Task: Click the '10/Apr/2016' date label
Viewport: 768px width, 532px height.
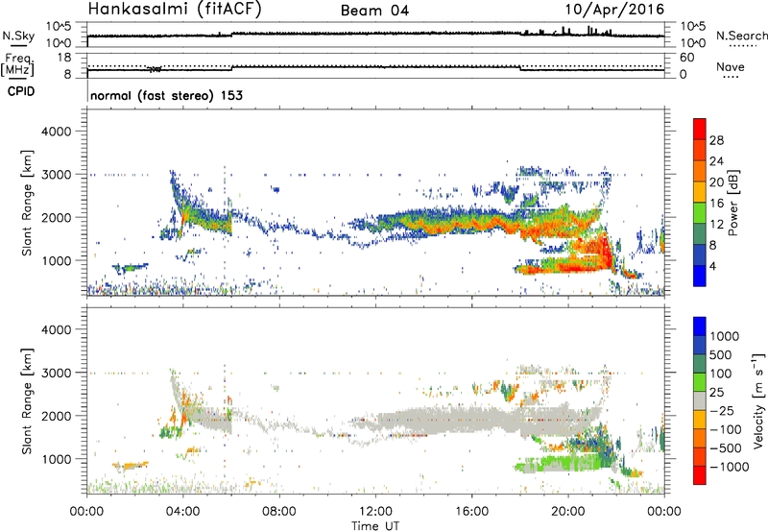Action: click(614, 10)
